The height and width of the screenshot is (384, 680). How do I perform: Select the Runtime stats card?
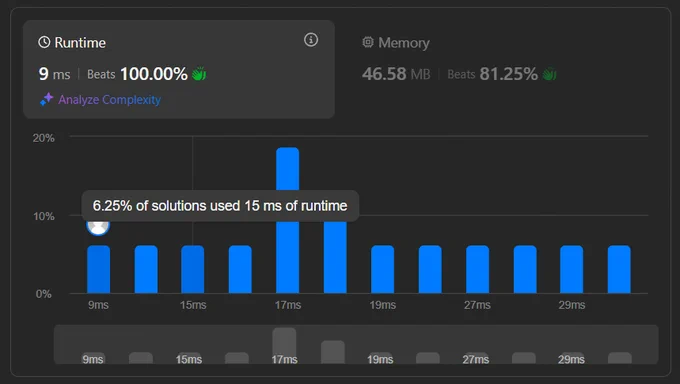click(179, 69)
